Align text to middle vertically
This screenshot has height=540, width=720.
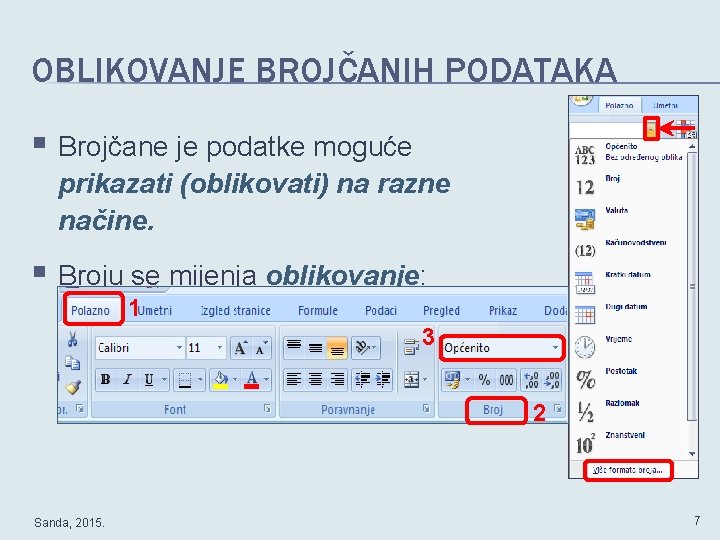point(315,348)
